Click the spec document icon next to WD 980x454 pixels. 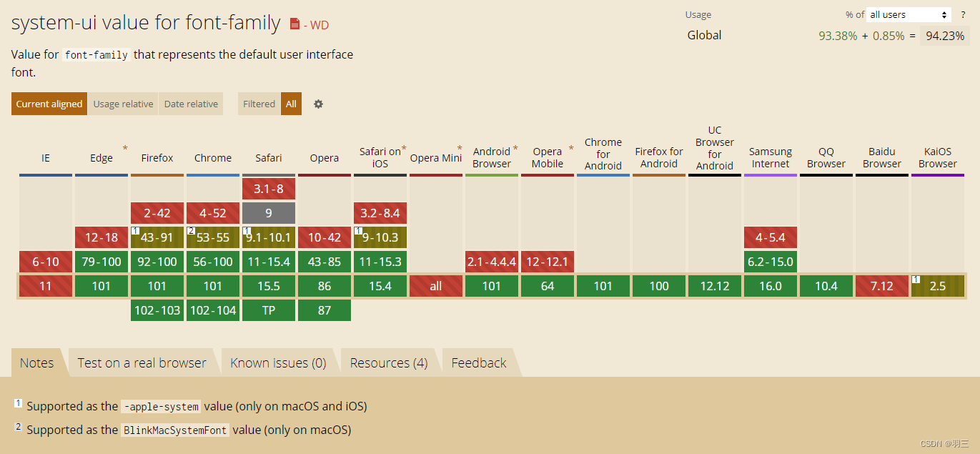[295, 23]
